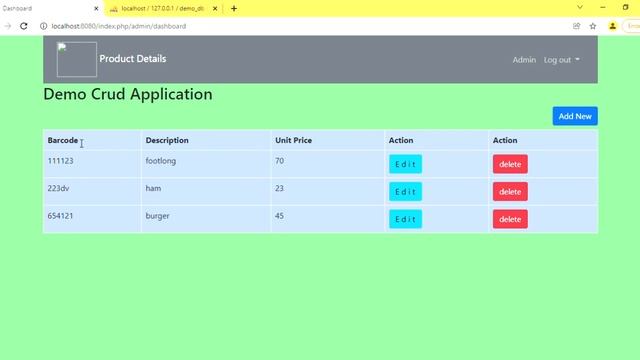Select unit price cell 23
The width and height of the screenshot is (640, 360).
pyautogui.click(x=327, y=191)
